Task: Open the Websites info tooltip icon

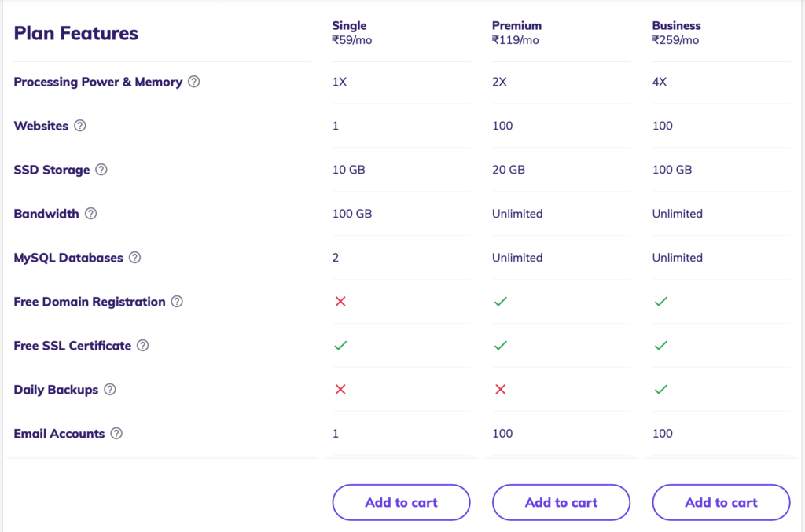Action: 79,126
